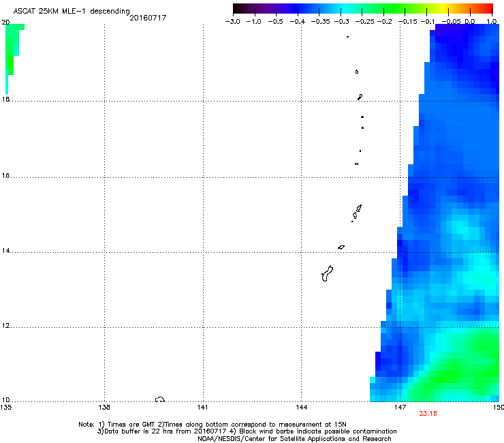The width and height of the screenshot is (504, 443).
Task: Click the green section of the colorbar
Action: coord(395,8)
